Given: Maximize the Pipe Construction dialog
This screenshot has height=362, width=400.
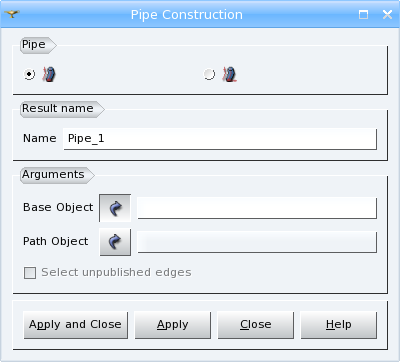Looking at the screenshot, I should [x=363, y=14].
